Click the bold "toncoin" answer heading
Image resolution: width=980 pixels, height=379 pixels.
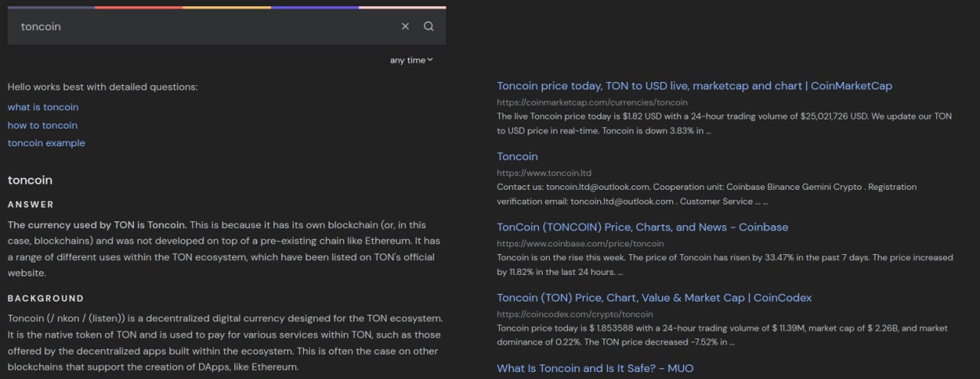[x=30, y=180]
